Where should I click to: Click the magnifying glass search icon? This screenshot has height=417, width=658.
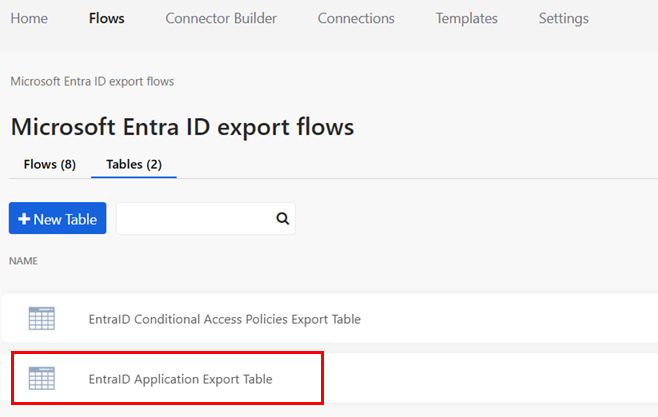(282, 219)
